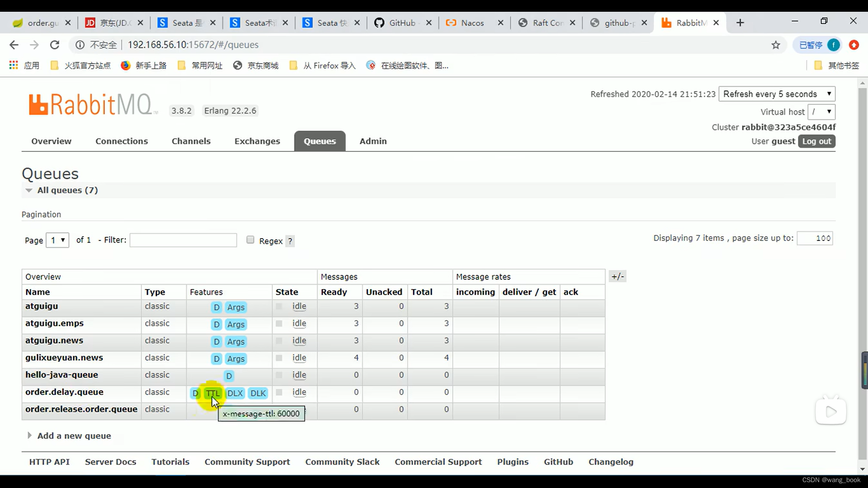The height and width of the screenshot is (488, 868).
Task: Click the Args feature icon on atguigu.emps
Action: [236, 324]
